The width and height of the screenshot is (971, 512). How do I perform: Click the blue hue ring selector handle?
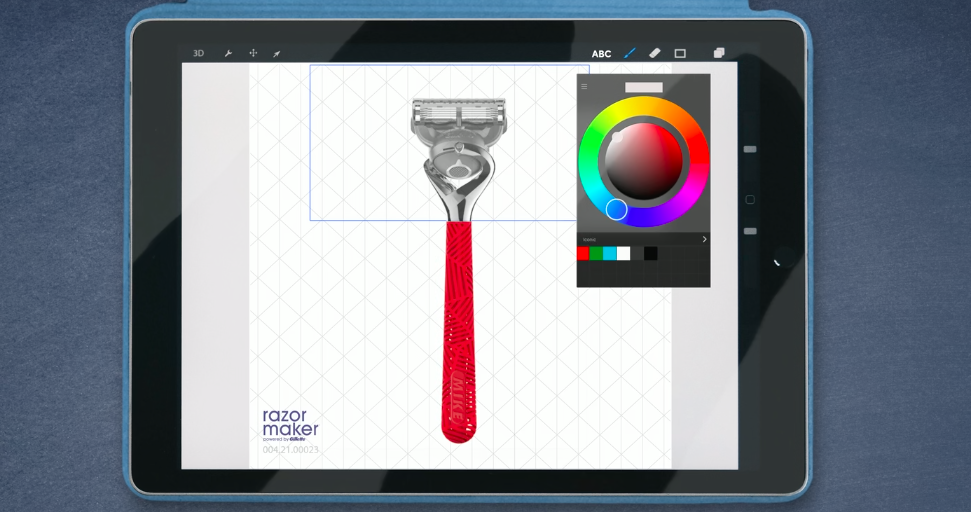pos(617,209)
